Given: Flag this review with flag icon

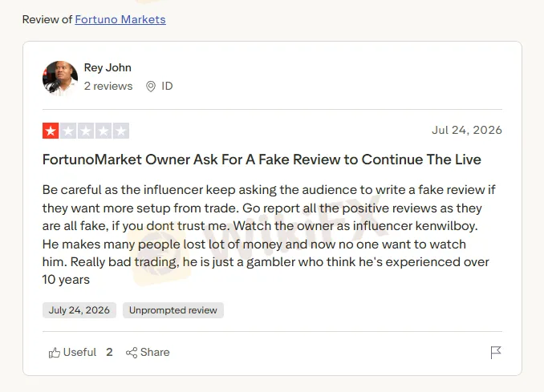Looking at the screenshot, I should 496,353.
